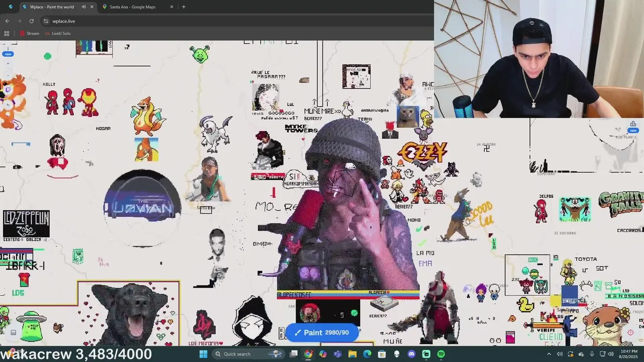Viewport: 644px width, 362px height.
Task: Click the HOGAR label on the canvas
Action: (x=103, y=129)
